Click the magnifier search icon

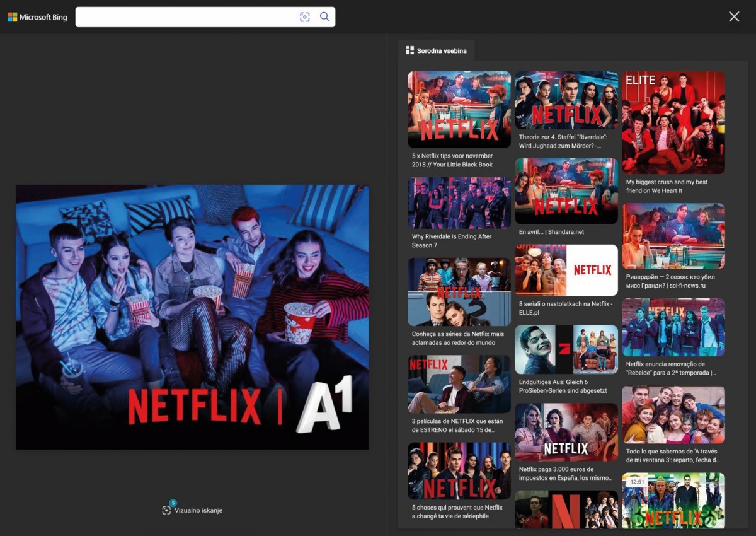click(324, 17)
